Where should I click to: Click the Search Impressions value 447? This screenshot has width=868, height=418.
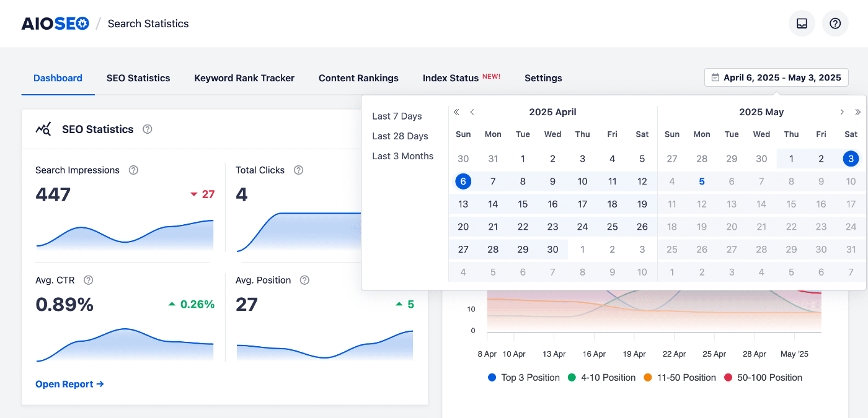[53, 194]
